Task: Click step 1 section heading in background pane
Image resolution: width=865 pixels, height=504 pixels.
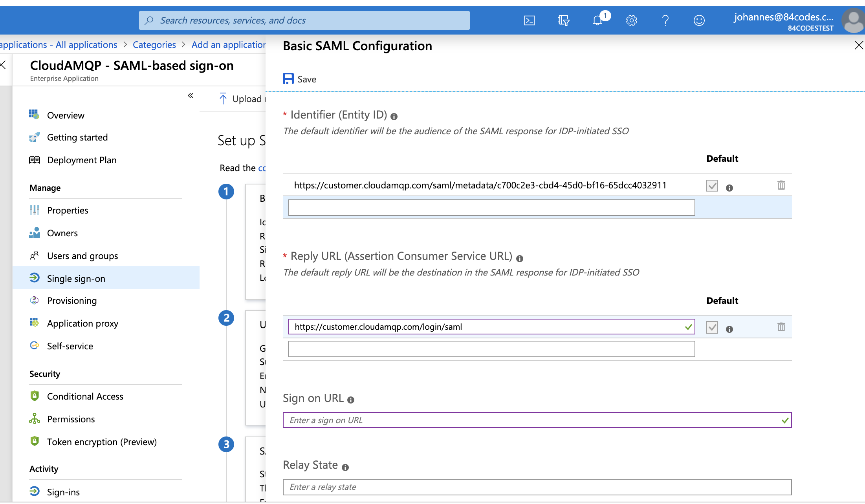Action: pyautogui.click(x=263, y=198)
